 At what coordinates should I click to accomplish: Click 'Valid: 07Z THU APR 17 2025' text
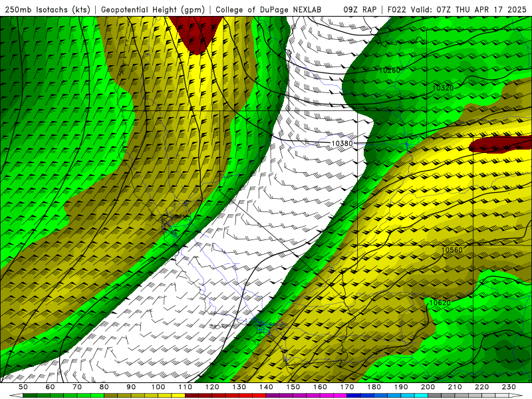[x=469, y=10]
